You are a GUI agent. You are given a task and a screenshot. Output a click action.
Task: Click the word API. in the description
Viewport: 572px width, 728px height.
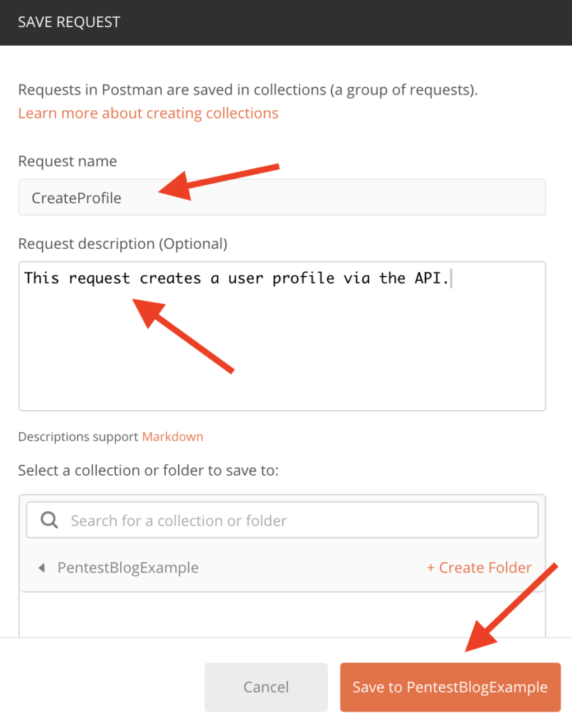click(432, 278)
